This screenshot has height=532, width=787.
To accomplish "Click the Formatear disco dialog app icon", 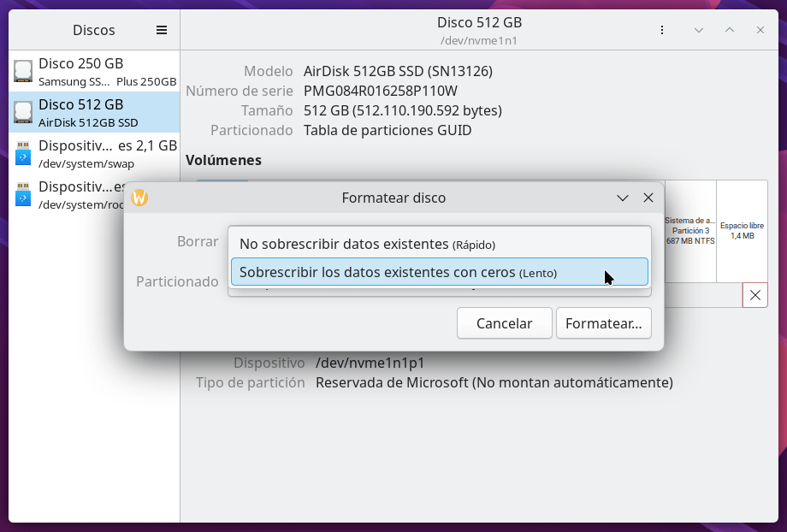I will (139, 198).
